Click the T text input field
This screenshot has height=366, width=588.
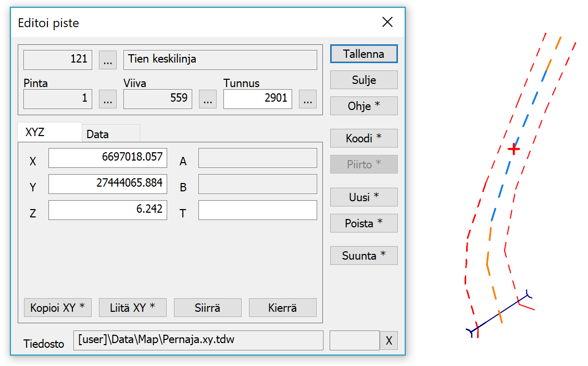257,210
